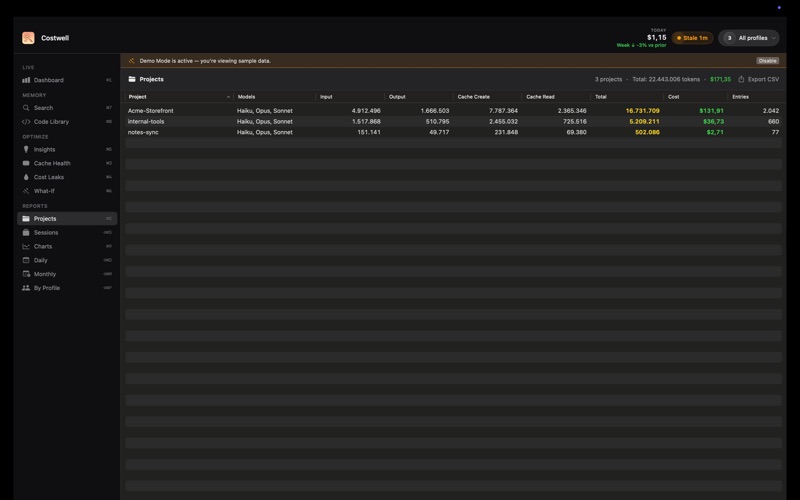Click the Cache Health icon

[x=26, y=163]
